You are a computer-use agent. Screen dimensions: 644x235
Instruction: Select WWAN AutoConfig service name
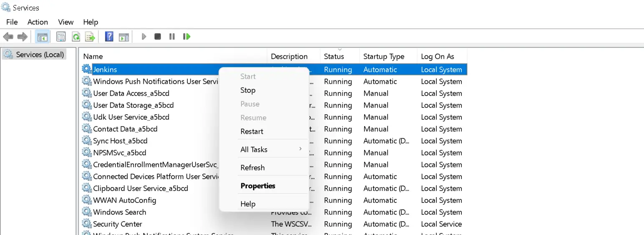tap(125, 200)
